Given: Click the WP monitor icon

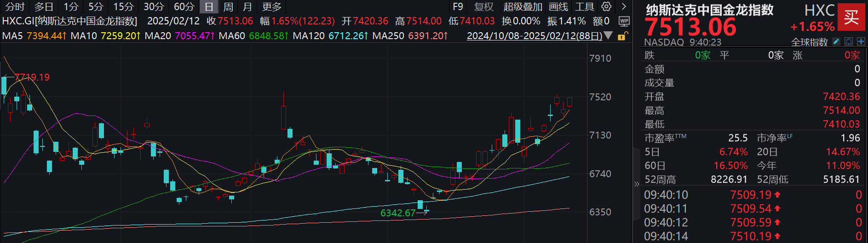Looking at the screenshot, I should (x=624, y=21).
